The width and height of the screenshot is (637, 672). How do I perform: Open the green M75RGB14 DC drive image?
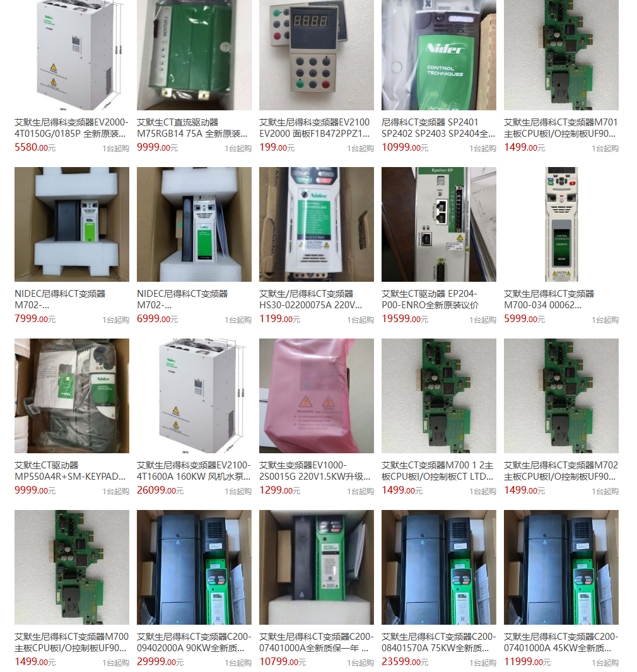pyautogui.click(x=194, y=55)
